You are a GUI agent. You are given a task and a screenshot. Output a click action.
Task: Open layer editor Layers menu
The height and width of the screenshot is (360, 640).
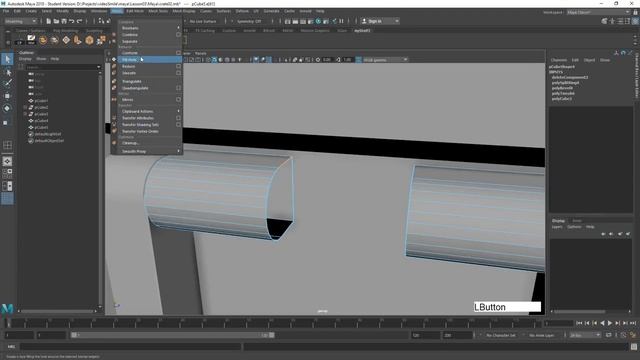557,227
